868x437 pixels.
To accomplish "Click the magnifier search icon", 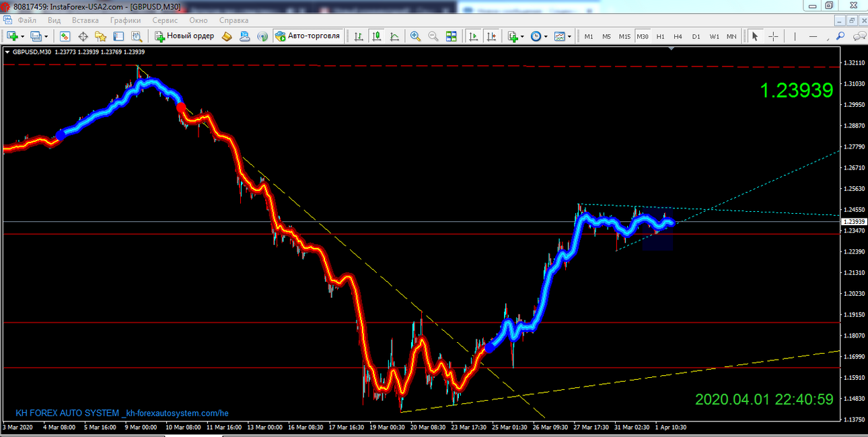I will click(x=840, y=36).
